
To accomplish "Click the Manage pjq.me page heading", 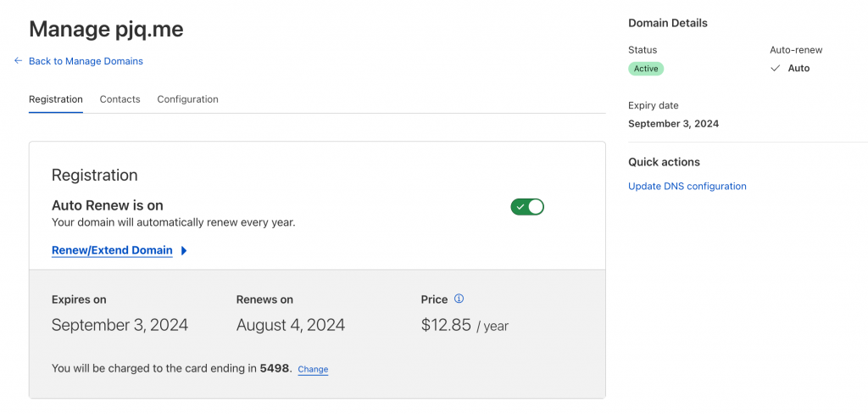I will (x=106, y=30).
